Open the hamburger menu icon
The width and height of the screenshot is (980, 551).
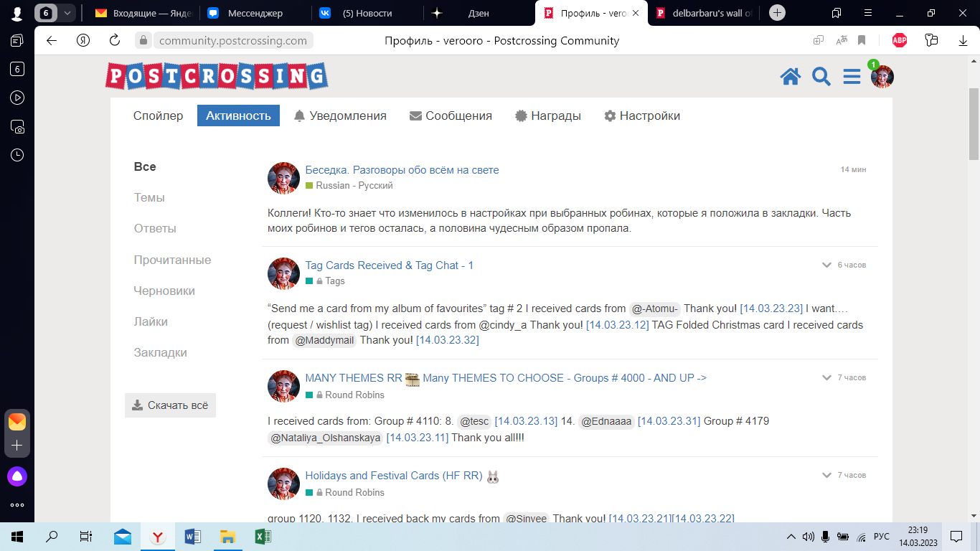[852, 77]
